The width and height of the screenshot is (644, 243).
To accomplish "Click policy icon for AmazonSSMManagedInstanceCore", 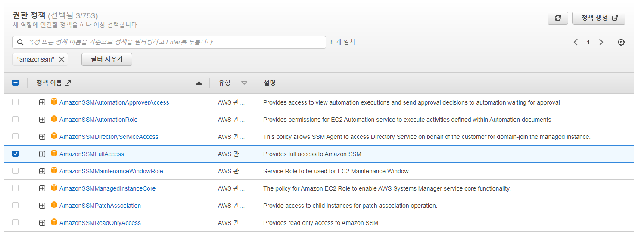I will 54,188.
